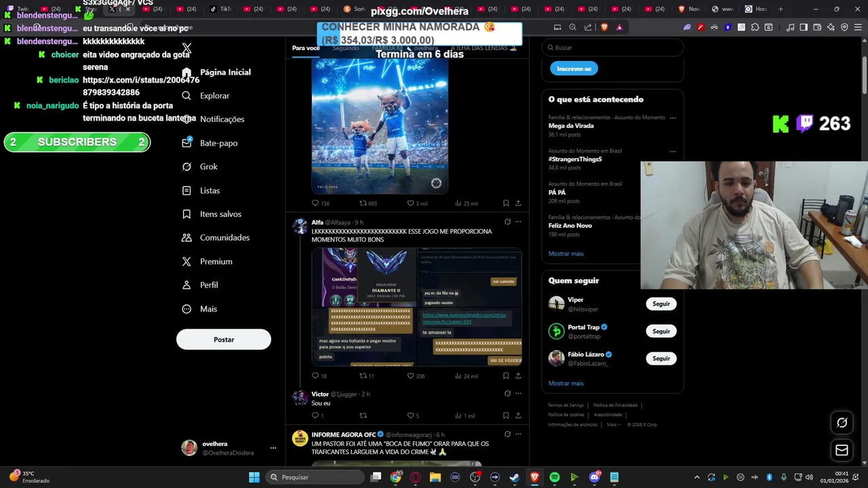Share Alfa's post
The image size is (868, 488).
click(518, 376)
